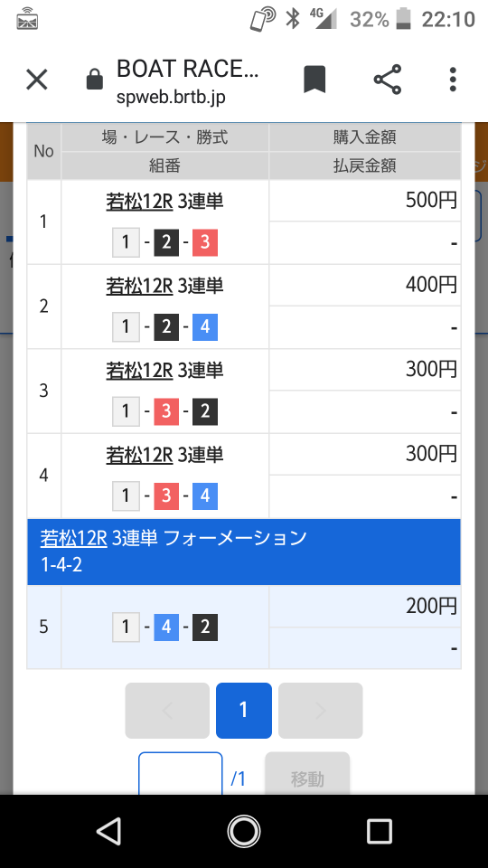Viewport: 488px width, 868px height.
Task: Go to next page with right chevron
Action: click(320, 711)
